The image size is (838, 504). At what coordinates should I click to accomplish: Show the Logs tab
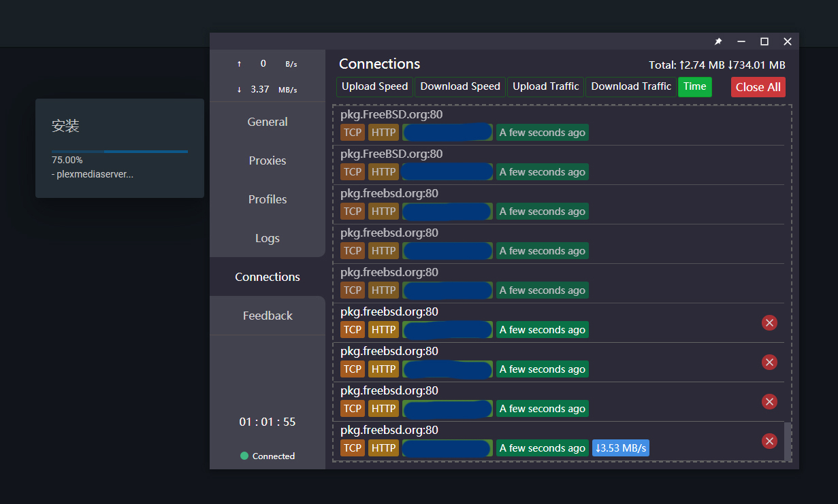coord(268,238)
